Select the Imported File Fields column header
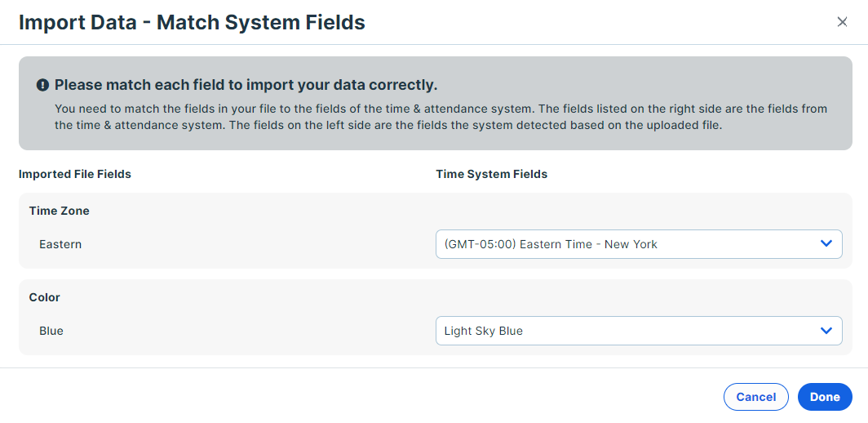Screen dimensions: 868x423 point(75,174)
